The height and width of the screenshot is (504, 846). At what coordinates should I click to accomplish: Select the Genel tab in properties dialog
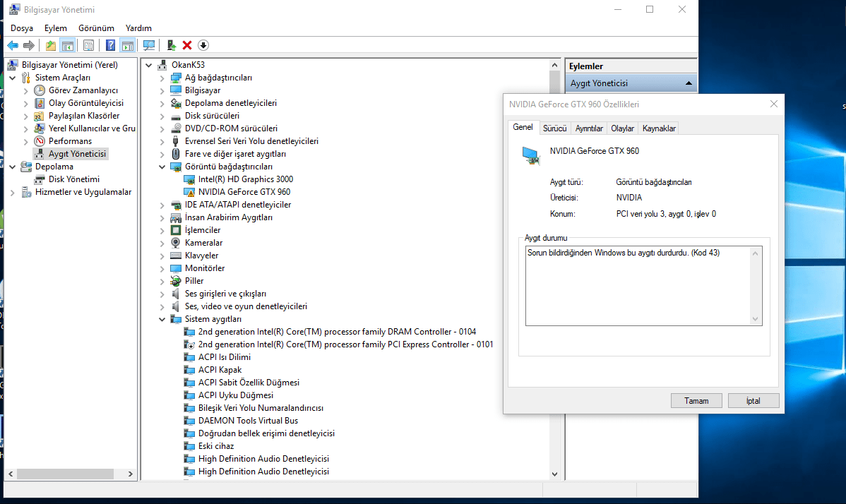tap(523, 127)
